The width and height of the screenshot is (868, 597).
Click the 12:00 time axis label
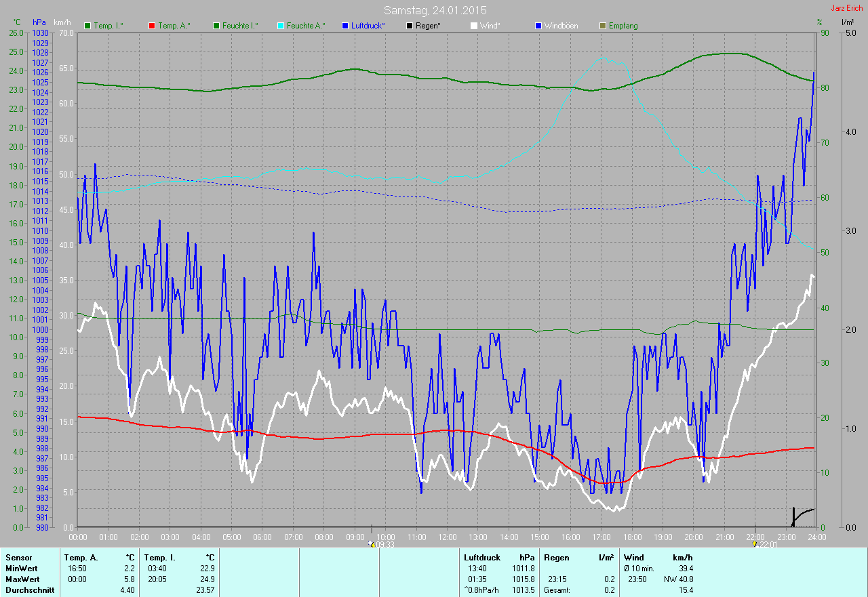coord(447,537)
